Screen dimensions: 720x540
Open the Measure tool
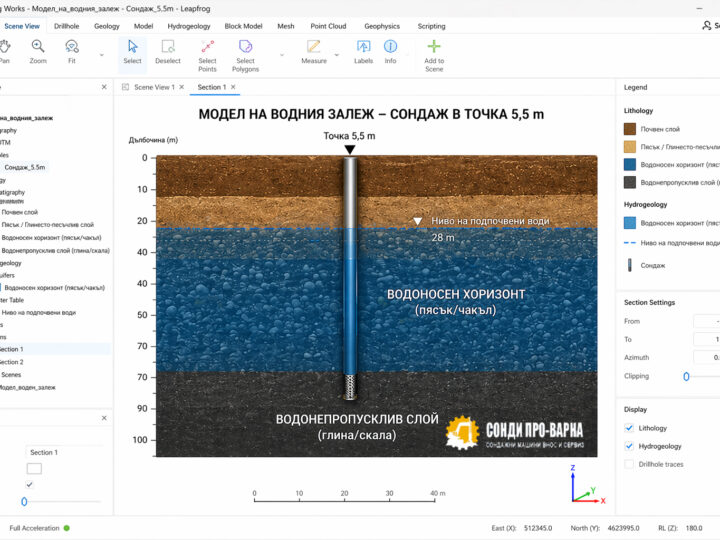coord(314,51)
